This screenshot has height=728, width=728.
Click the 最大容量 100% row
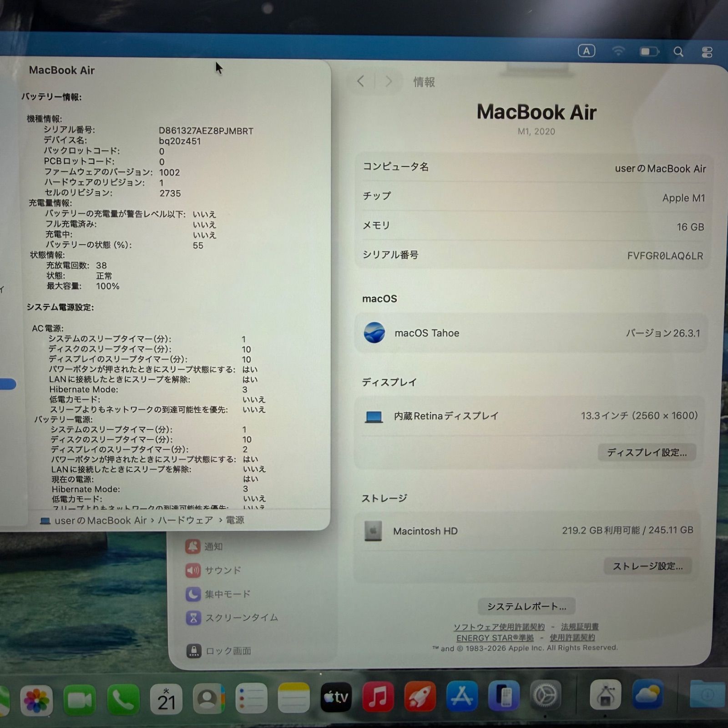[83, 286]
